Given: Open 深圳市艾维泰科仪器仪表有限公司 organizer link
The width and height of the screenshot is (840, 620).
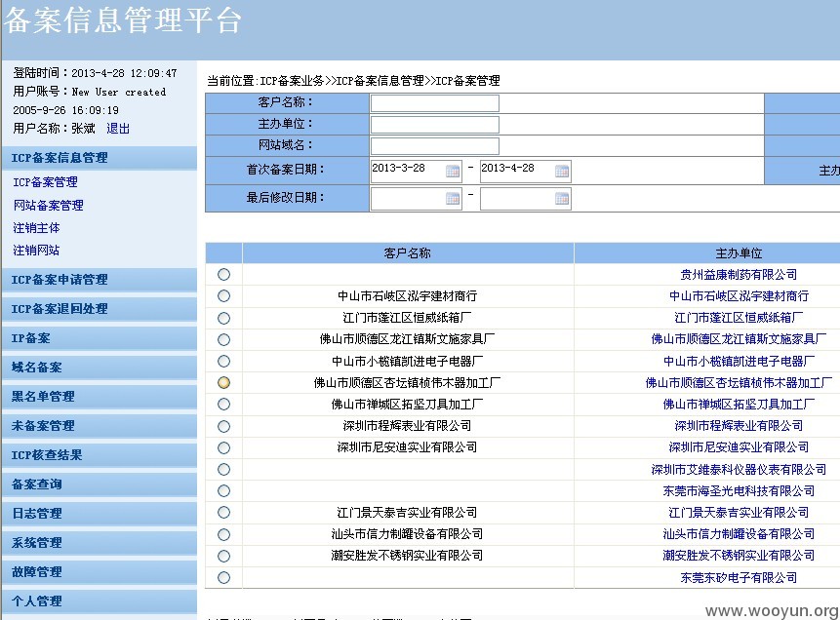Looking at the screenshot, I should point(739,470).
